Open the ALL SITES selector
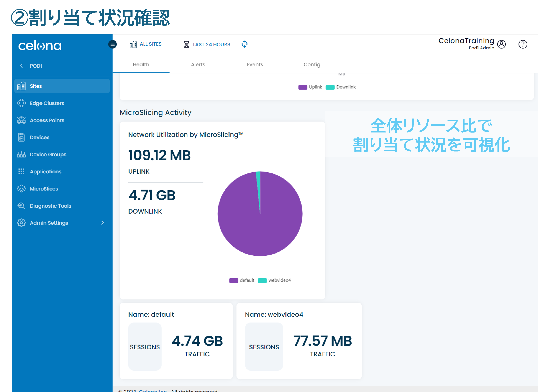This screenshot has height=392, width=538. point(146,44)
